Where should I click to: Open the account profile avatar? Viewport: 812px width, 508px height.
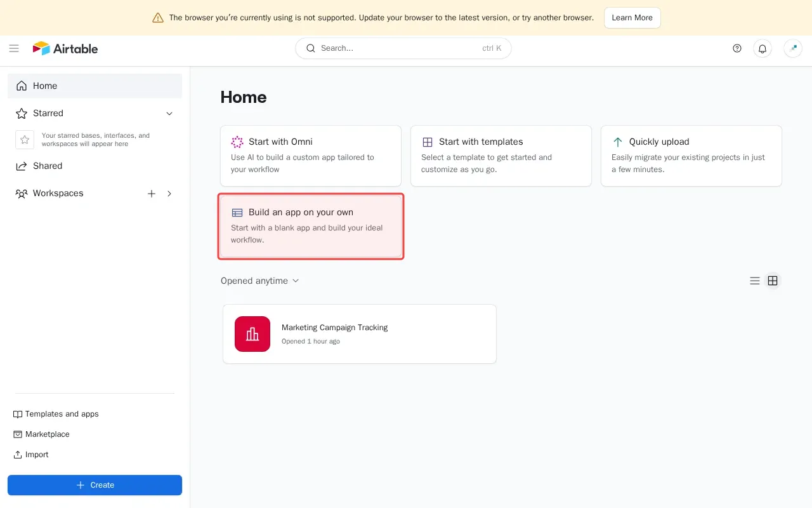(793, 48)
